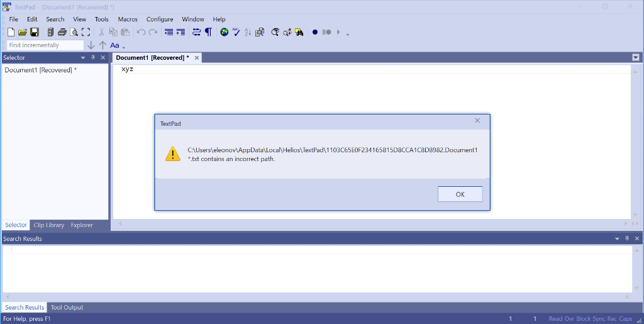Screen dimensions: 644x324
Task: Switch to the Tool Output tab
Action: pyautogui.click(x=67, y=307)
